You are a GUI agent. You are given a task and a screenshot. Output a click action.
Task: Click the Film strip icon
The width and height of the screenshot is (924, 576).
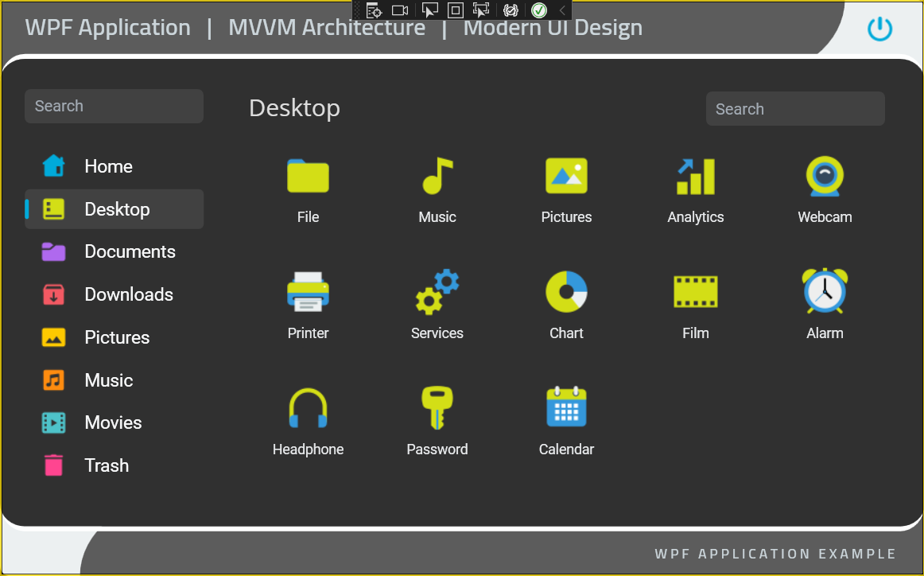tap(696, 292)
